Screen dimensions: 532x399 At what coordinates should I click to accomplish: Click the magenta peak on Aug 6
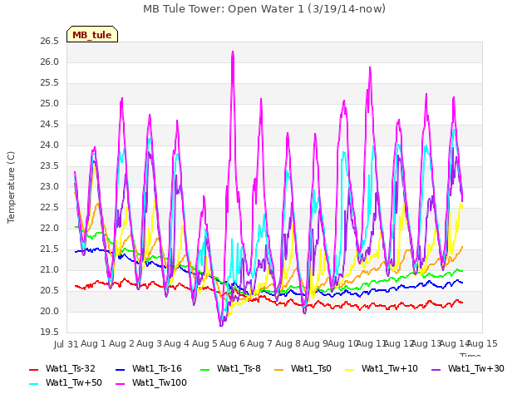[233, 52]
